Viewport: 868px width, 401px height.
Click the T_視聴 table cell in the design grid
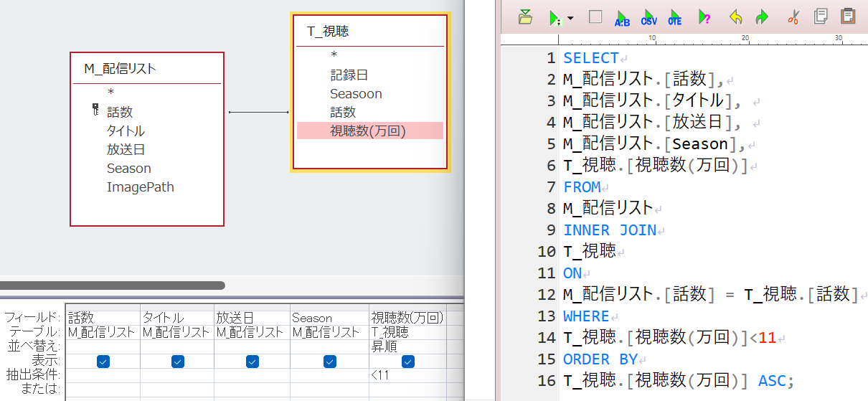coord(407,332)
